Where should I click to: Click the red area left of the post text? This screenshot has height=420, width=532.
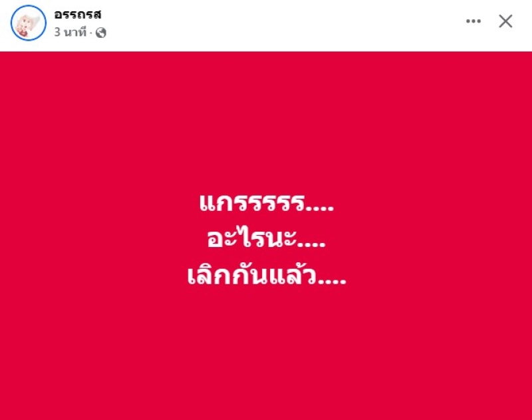(x=92, y=238)
